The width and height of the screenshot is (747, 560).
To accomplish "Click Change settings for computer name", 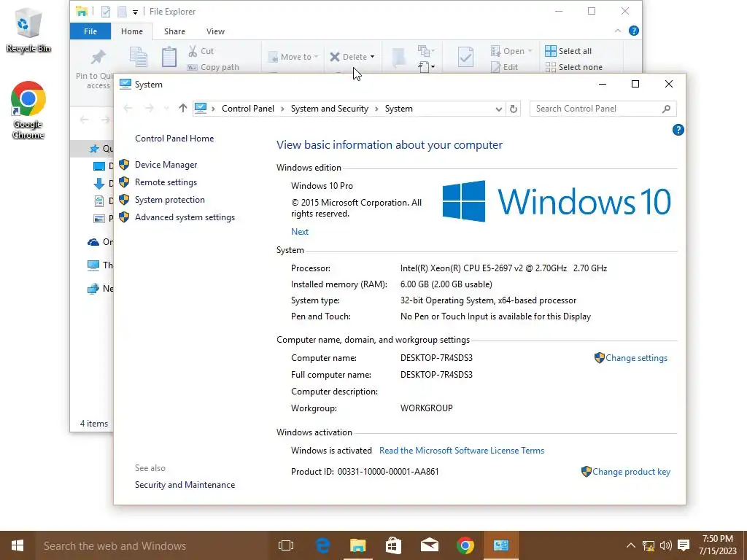I will (x=636, y=358).
